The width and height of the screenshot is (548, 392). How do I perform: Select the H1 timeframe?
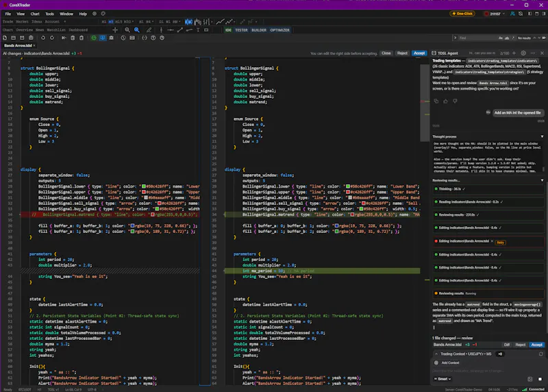click(141, 22)
